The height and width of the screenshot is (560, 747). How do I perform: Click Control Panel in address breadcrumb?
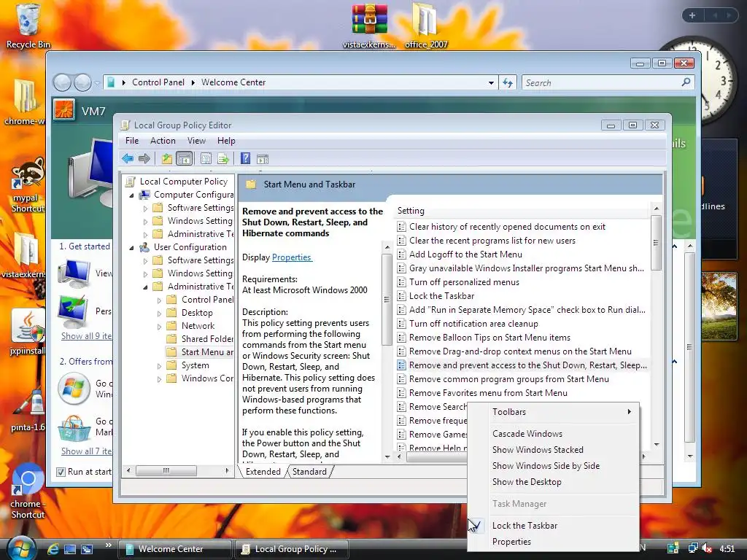click(x=158, y=82)
